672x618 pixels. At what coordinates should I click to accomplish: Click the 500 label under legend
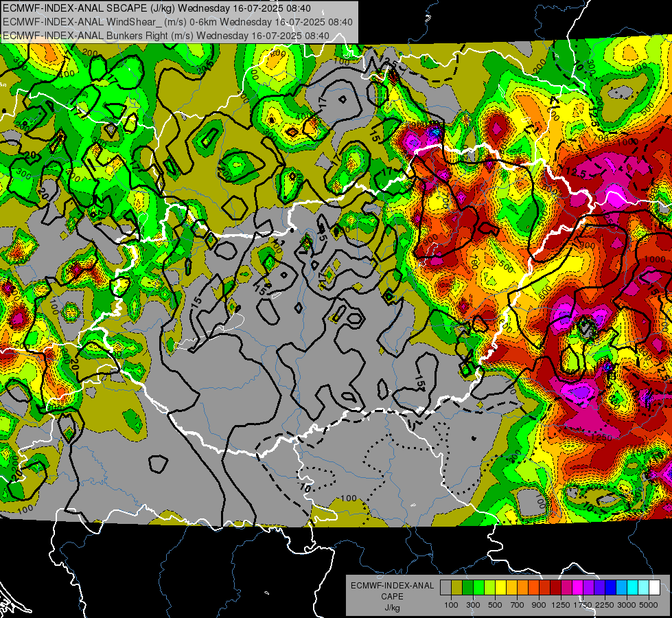[x=495, y=605]
